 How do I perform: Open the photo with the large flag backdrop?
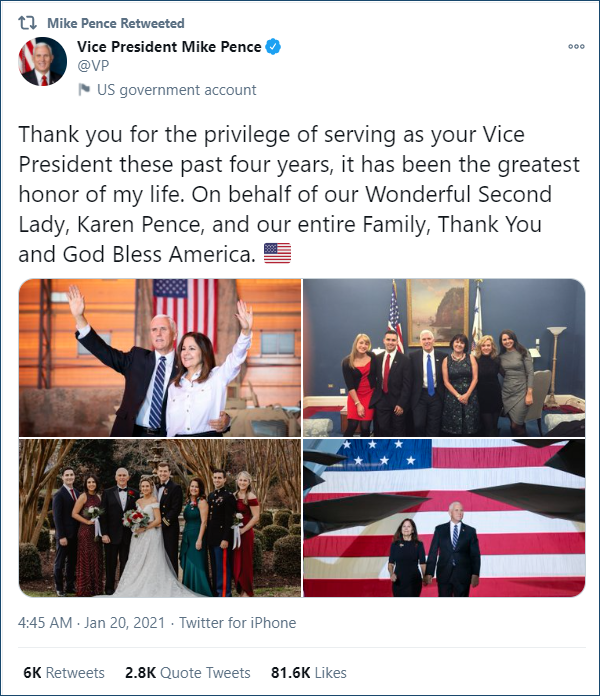[x=443, y=518]
